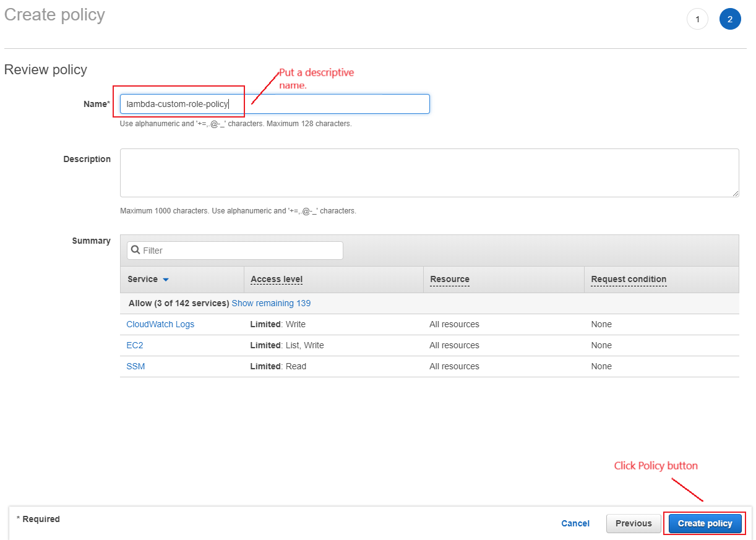756x540 pixels.
Task: Click the Access level column header
Action: click(276, 279)
